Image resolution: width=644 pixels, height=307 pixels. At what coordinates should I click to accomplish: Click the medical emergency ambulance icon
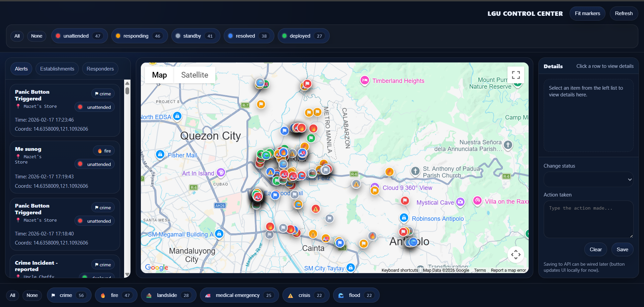click(208, 295)
